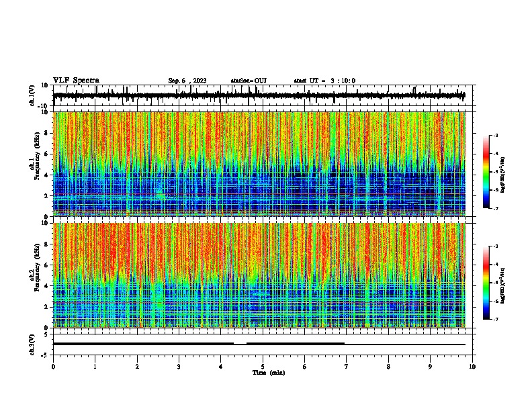Click the ch.2 spectrogram color scale bar
Screen dimensions: 532x411
coord(486,283)
